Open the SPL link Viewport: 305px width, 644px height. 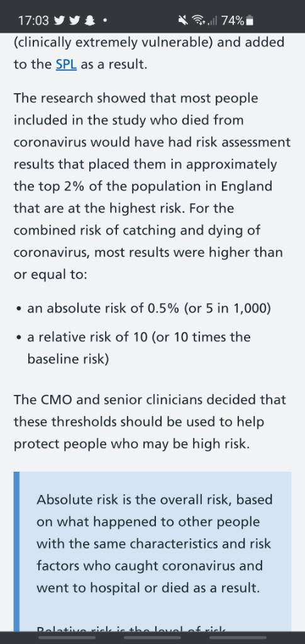(x=66, y=65)
